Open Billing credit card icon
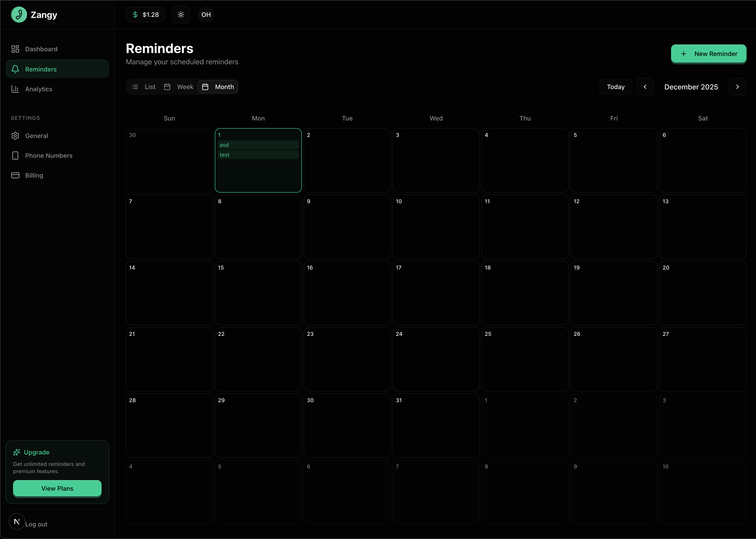The image size is (756, 539). tap(15, 175)
